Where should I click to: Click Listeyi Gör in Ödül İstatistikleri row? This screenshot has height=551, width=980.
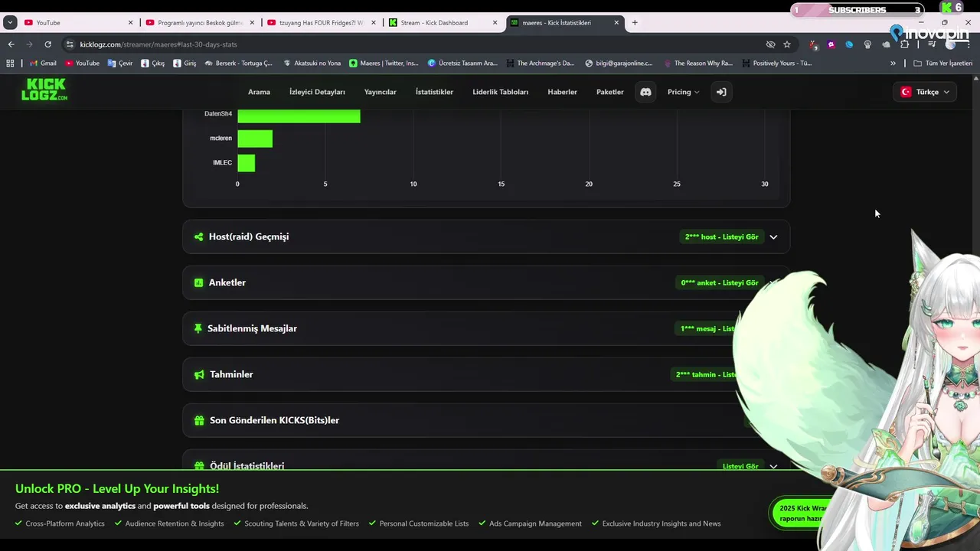click(x=740, y=466)
